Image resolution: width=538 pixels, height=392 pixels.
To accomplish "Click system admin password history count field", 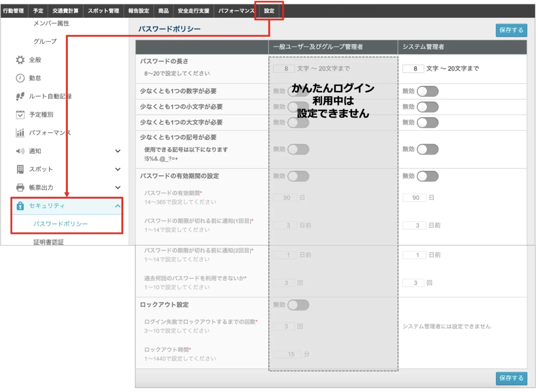I will 413,283.
